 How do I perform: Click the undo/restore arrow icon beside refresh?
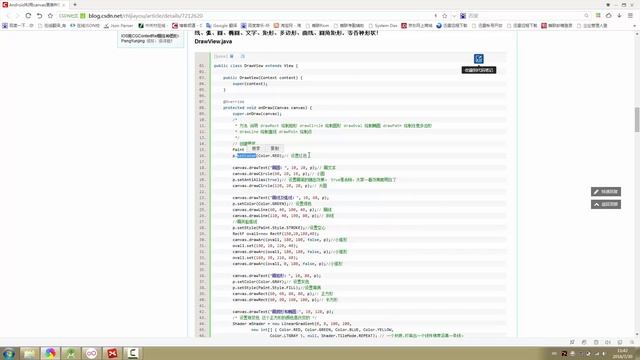coord(39,16)
